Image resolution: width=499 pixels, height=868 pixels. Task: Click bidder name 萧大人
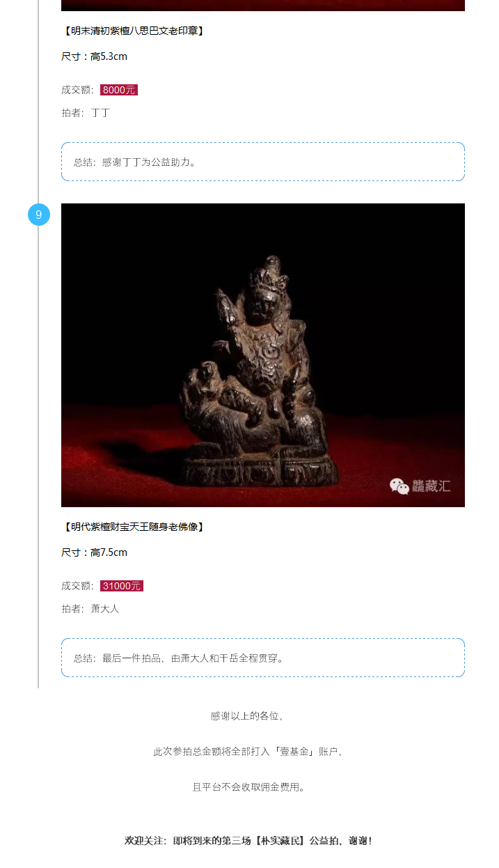pos(105,608)
